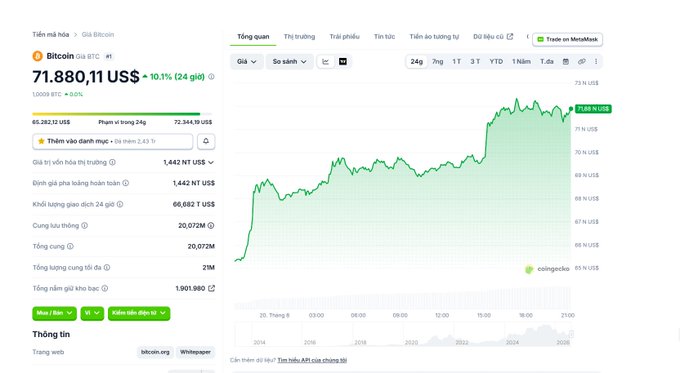
Task: Click Thêm vào danh mục button
Action: [112, 141]
